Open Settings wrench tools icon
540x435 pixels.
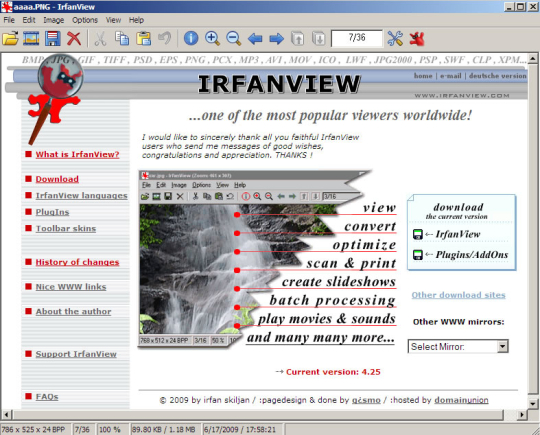click(x=395, y=38)
